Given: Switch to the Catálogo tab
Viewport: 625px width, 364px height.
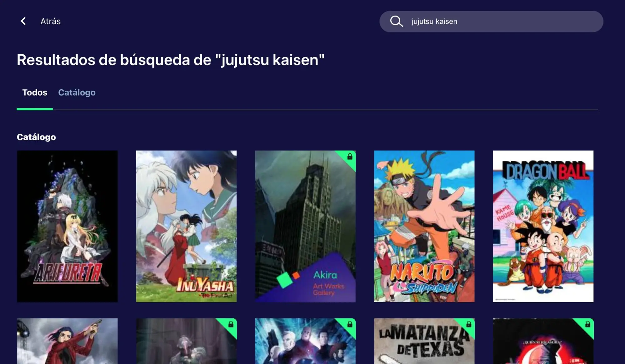Looking at the screenshot, I should [77, 92].
